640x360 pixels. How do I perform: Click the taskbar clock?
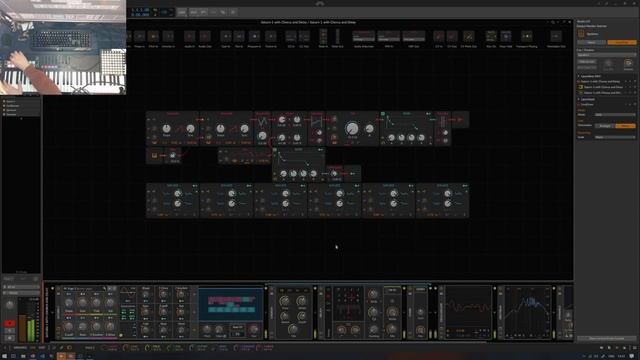(x=622, y=356)
